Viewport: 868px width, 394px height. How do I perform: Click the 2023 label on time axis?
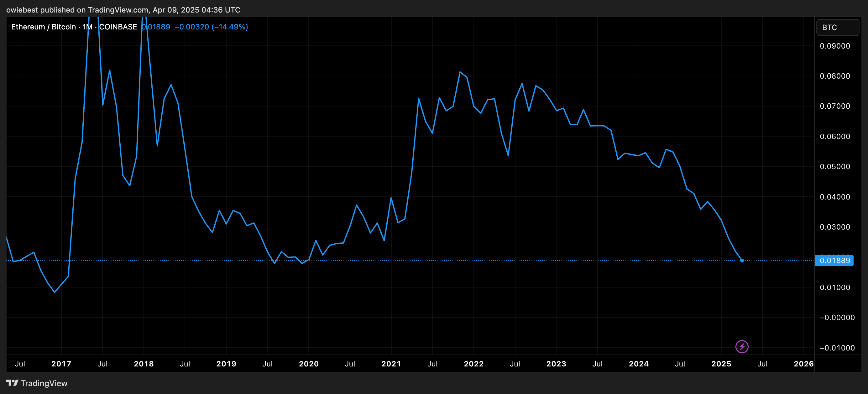[556, 364]
